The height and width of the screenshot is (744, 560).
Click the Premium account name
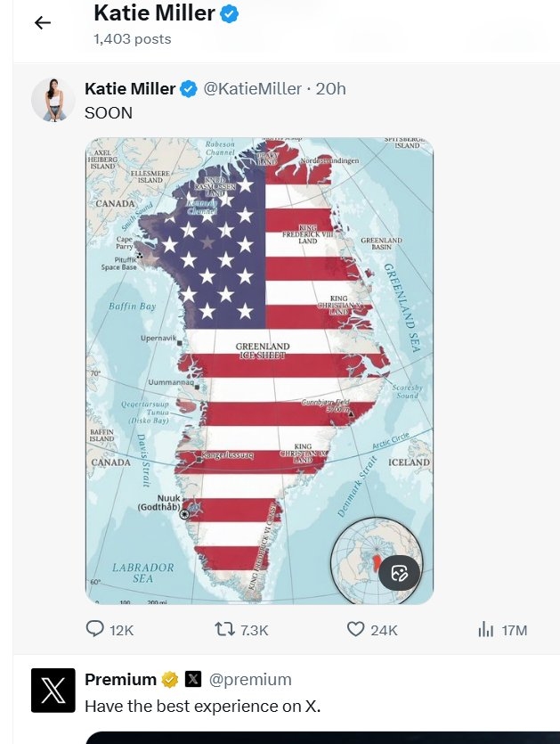pos(120,680)
